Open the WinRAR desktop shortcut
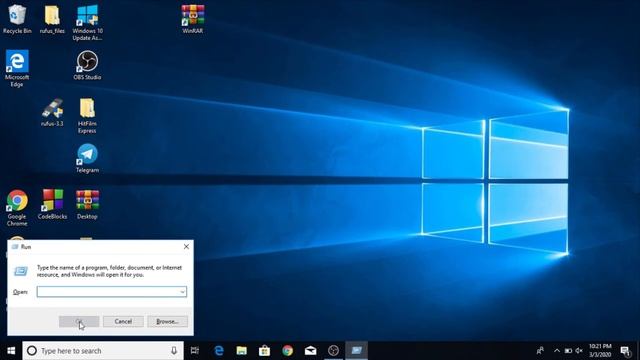 (x=193, y=19)
